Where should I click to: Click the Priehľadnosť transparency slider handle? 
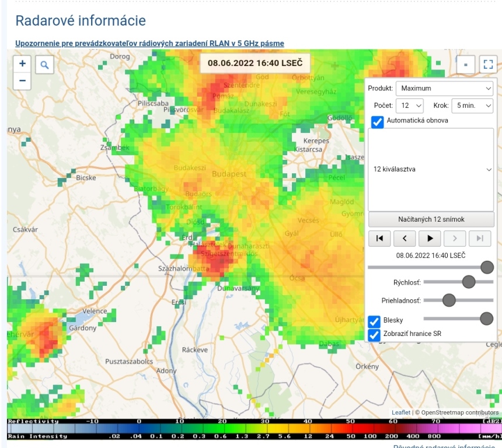(x=448, y=300)
